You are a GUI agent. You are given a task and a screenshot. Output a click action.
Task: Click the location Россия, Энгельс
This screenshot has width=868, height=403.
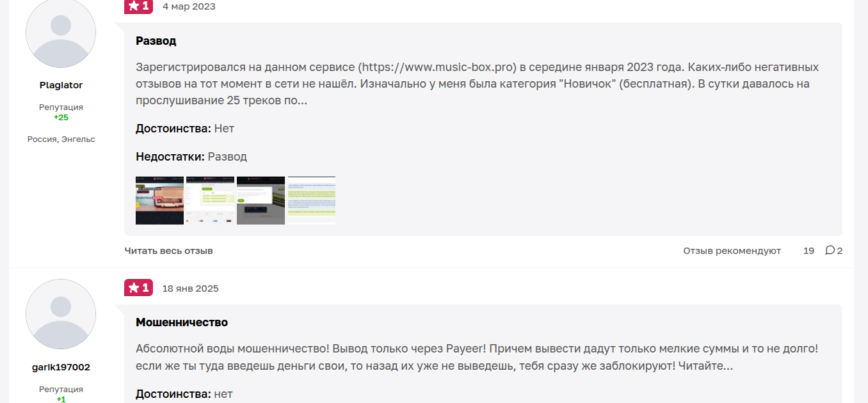[x=61, y=139]
